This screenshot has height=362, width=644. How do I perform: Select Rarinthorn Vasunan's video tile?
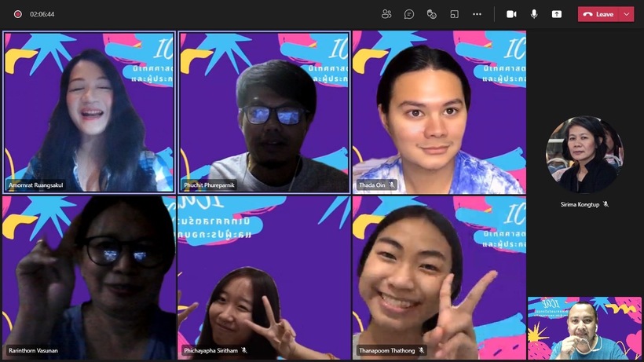click(x=89, y=277)
